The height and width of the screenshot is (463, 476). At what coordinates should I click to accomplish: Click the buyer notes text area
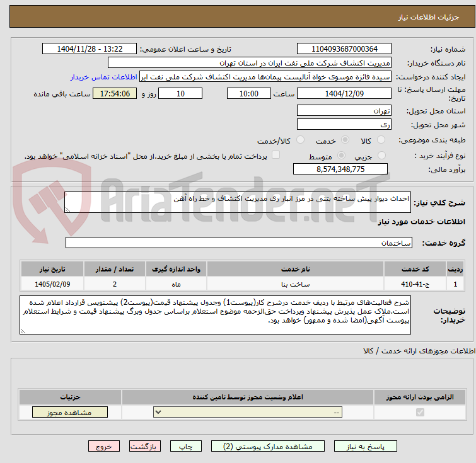[215, 315]
